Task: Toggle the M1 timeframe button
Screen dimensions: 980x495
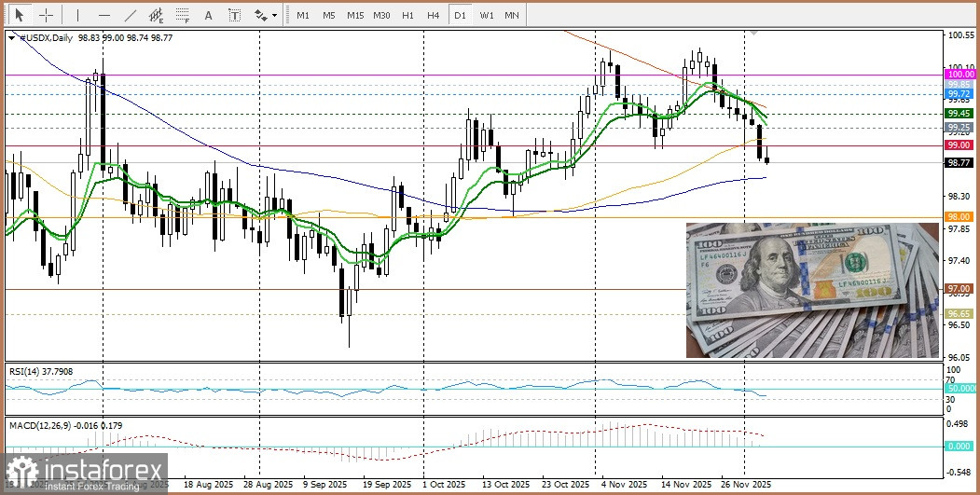Action: (x=303, y=15)
